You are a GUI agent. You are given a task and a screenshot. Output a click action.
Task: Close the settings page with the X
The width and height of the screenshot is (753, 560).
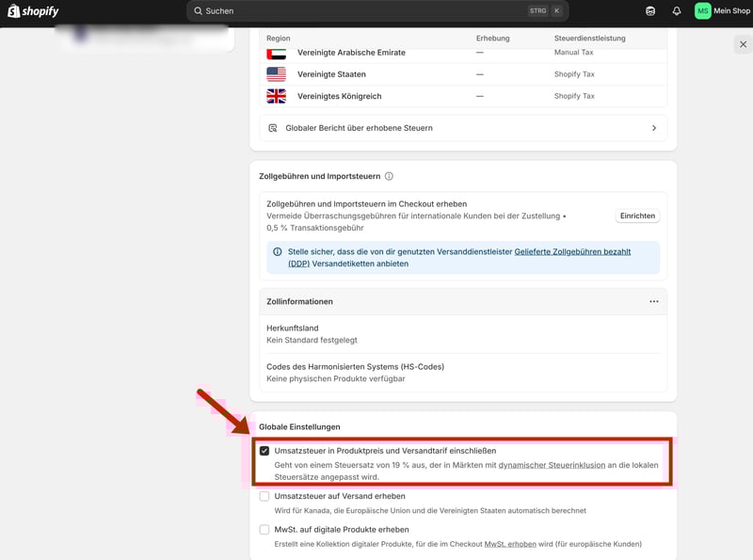point(743,44)
